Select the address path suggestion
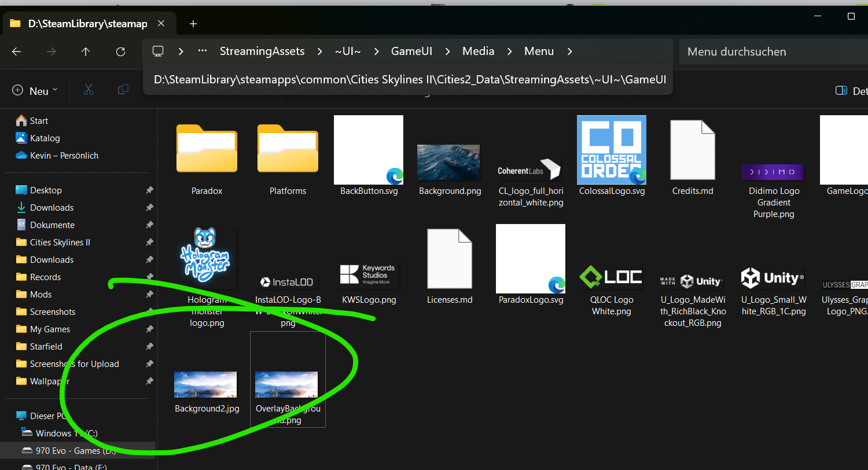Image resolution: width=868 pixels, height=470 pixels. point(409,79)
